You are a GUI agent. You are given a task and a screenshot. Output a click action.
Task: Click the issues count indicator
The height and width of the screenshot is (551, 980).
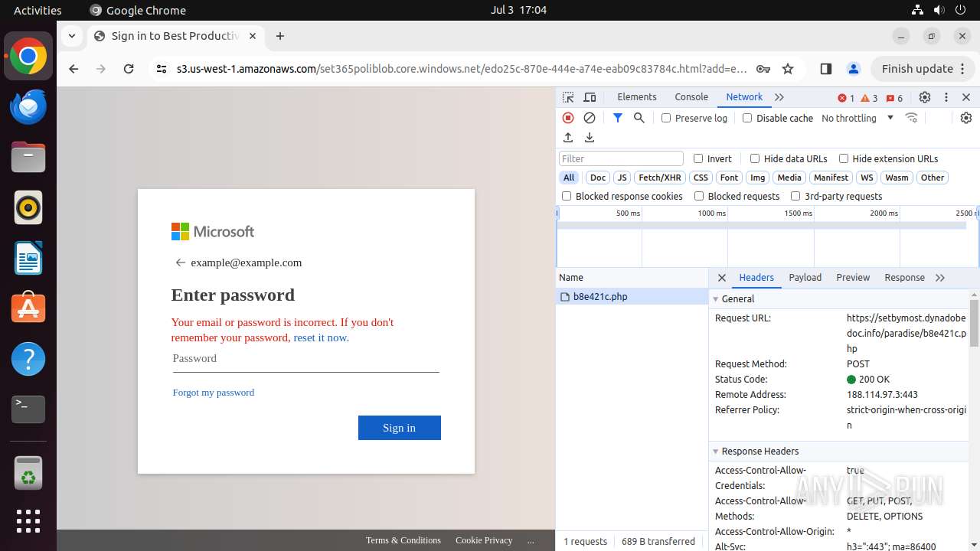point(894,98)
